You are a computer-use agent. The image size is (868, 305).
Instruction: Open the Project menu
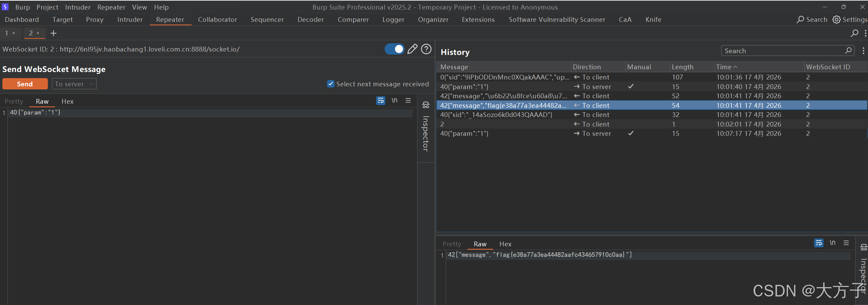(47, 7)
